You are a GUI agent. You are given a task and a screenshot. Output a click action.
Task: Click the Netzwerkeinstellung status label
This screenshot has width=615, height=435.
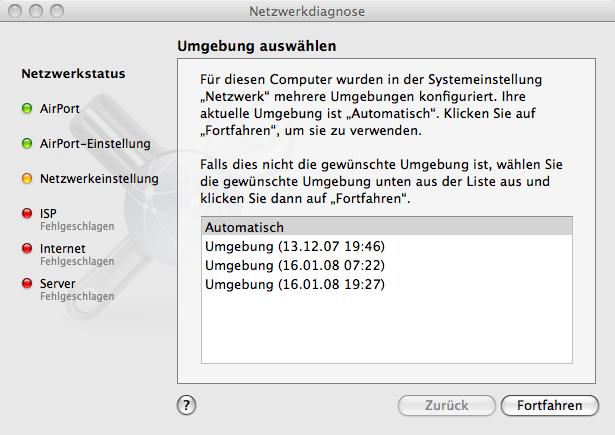click(99, 179)
